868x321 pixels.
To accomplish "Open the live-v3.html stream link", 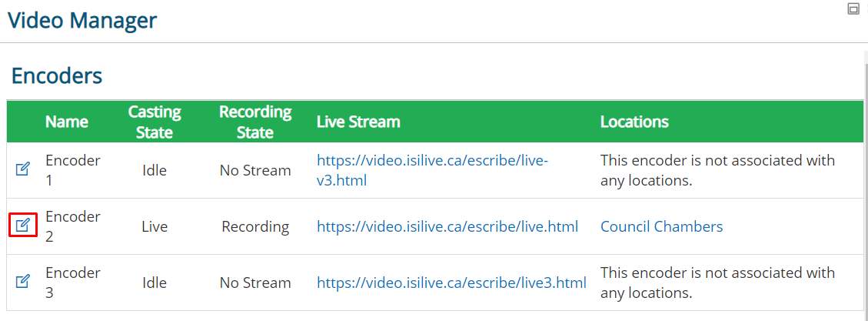I will point(432,170).
